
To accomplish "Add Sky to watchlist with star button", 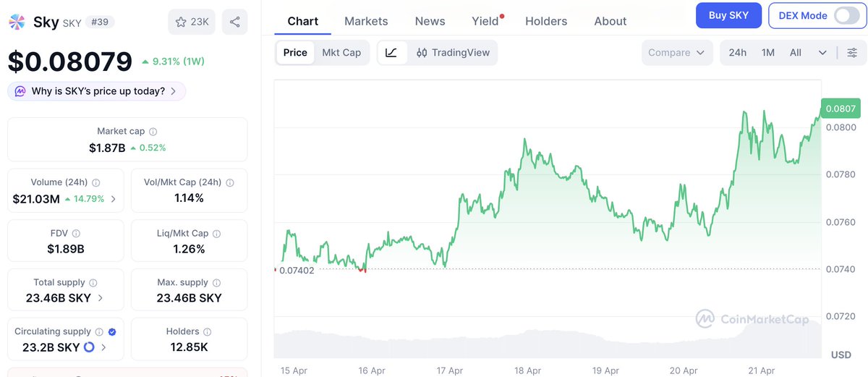I will point(191,22).
